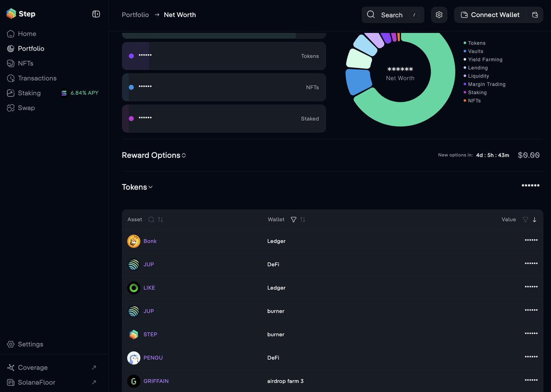Open the Reward Options sort expander
The height and width of the screenshot is (392, 551).
coord(183,155)
